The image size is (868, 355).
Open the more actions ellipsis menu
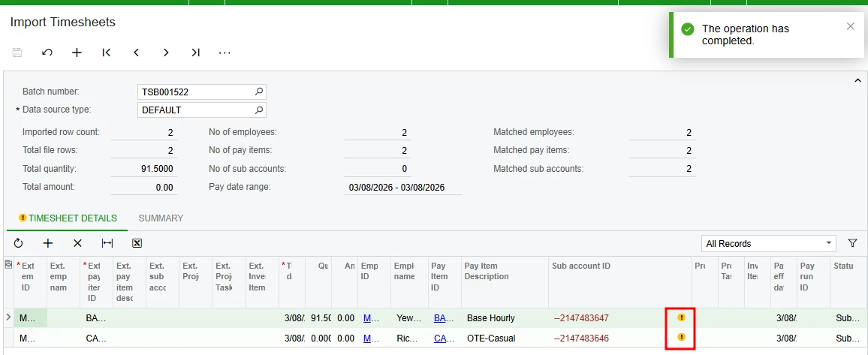point(225,53)
